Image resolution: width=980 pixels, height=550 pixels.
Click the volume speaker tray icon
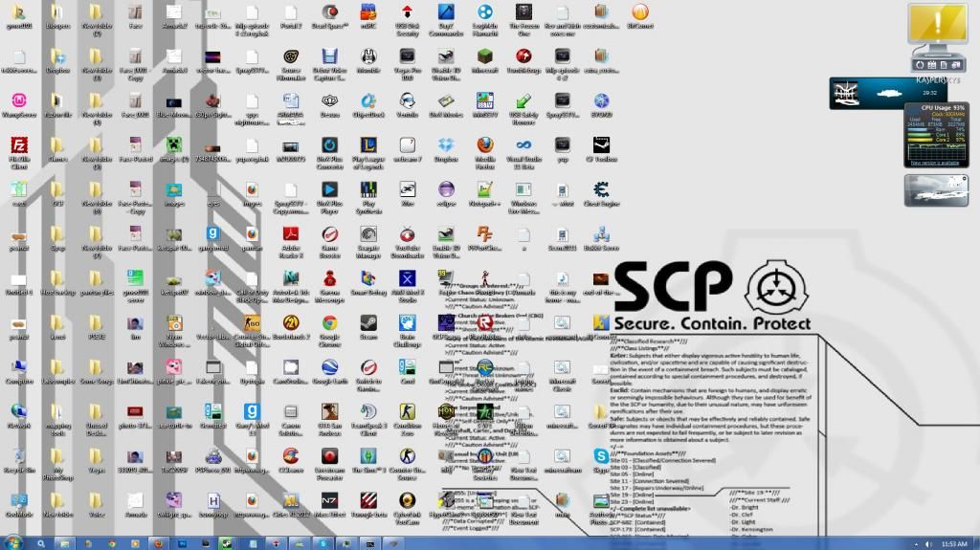pos(928,544)
